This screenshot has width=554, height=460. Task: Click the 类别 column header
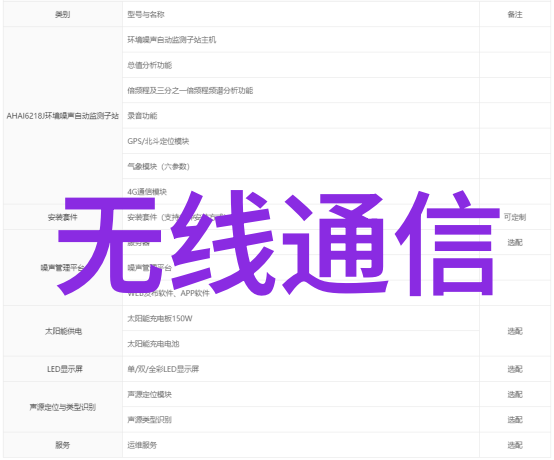pyautogui.click(x=63, y=14)
